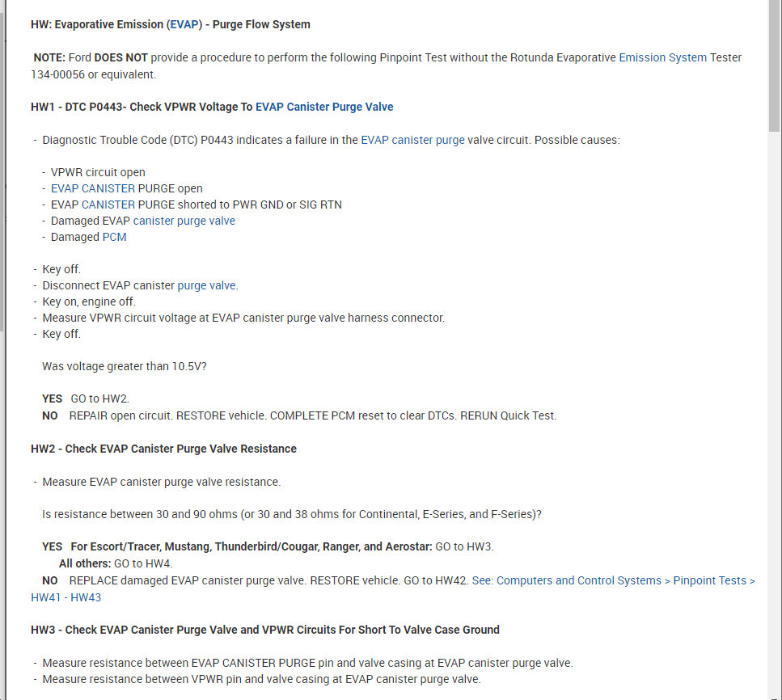Screen dimensions: 782x700
Task: Click the empty scrollbar track below the thumb
Action: [x=775, y=404]
